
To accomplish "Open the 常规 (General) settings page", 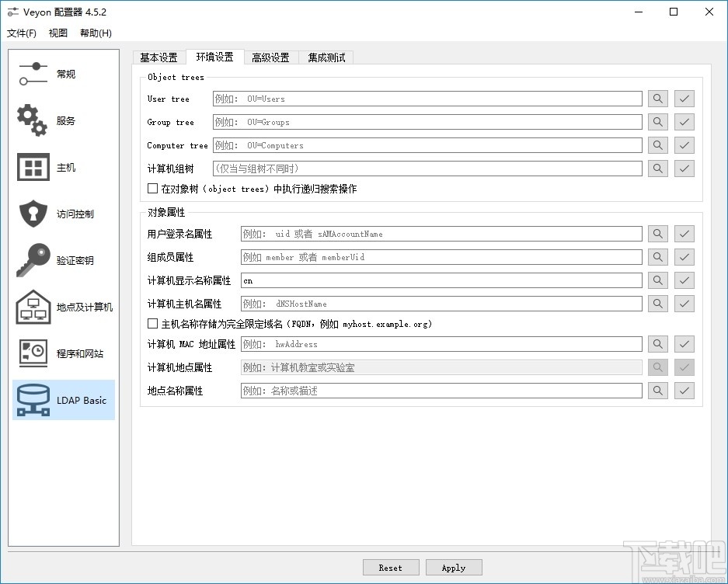I will click(x=62, y=74).
